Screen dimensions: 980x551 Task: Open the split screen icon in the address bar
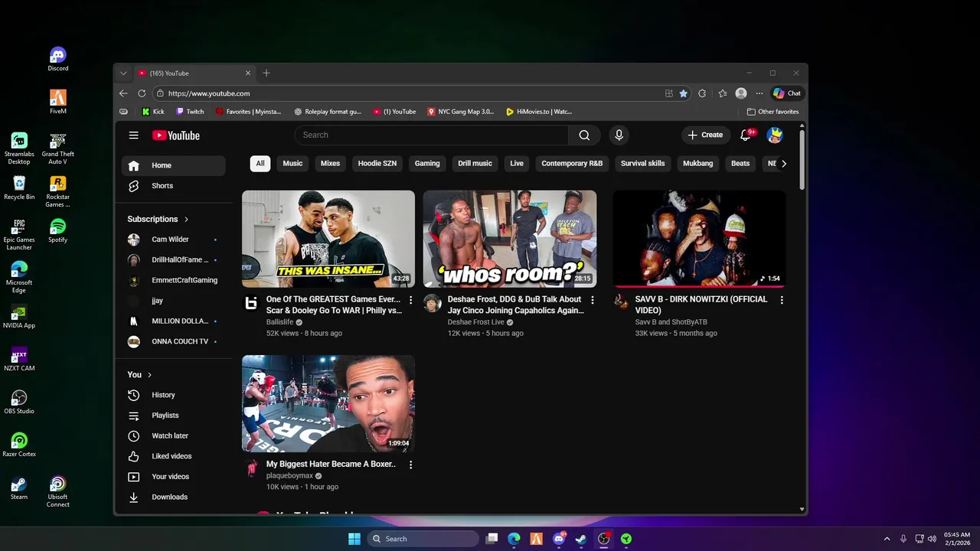[668, 93]
